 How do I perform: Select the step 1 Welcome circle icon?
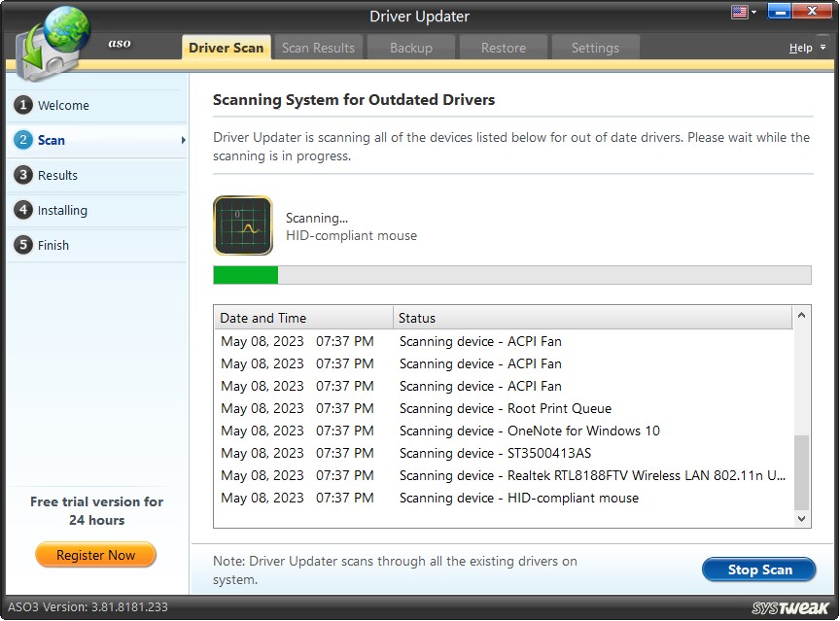click(x=24, y=105)
